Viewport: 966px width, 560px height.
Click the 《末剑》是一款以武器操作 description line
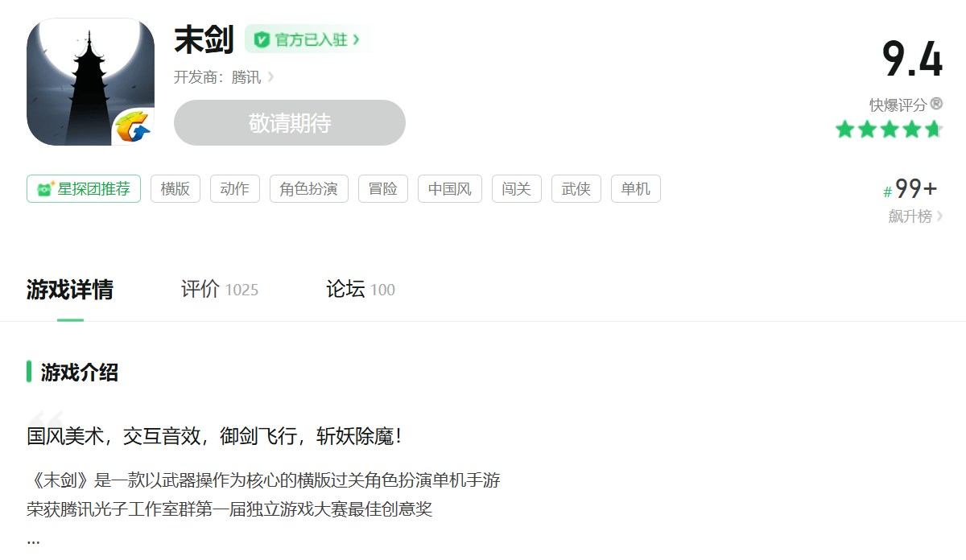tap(263, 480)
